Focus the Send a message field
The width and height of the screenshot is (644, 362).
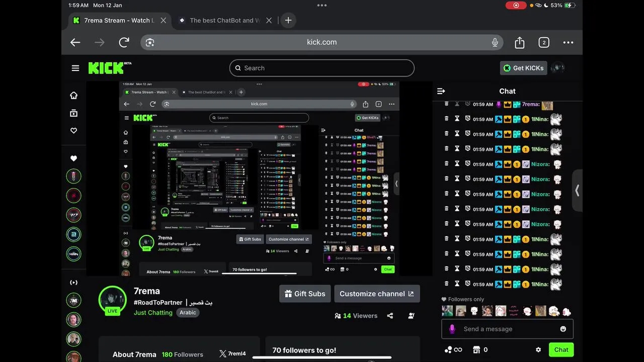pos(507,329)
